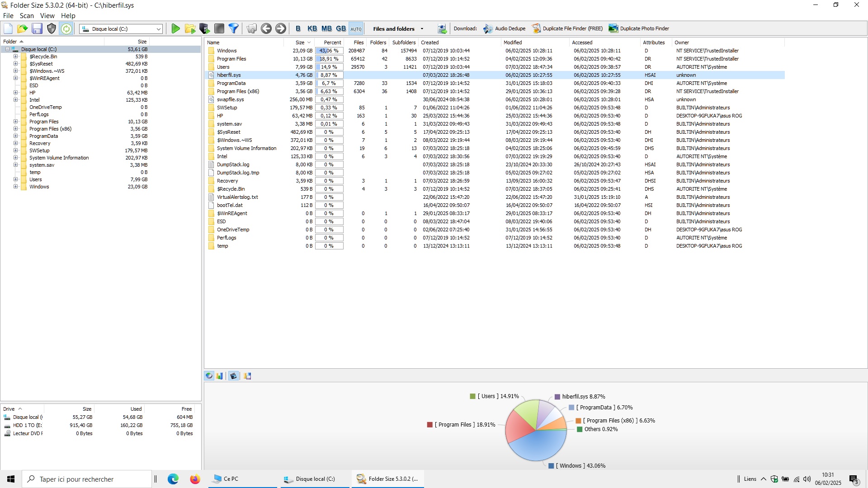Toggle GB size units in the toolbar
The image size is (868, 488).
[x=341, y=29]
